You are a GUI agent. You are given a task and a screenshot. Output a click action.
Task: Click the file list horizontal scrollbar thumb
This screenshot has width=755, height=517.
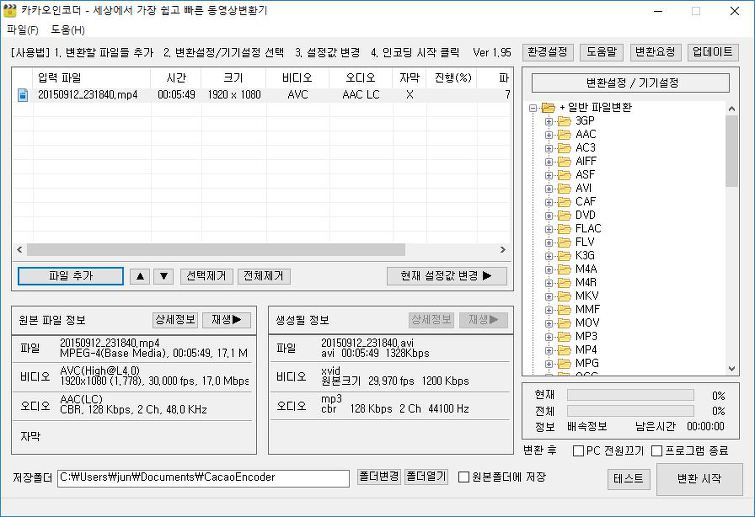(216, 250)
